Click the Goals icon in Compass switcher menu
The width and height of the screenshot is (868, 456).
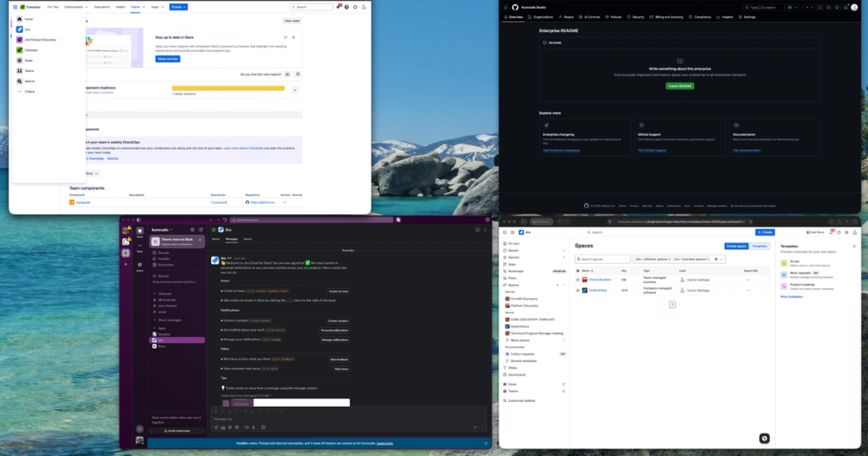[19, 60]
